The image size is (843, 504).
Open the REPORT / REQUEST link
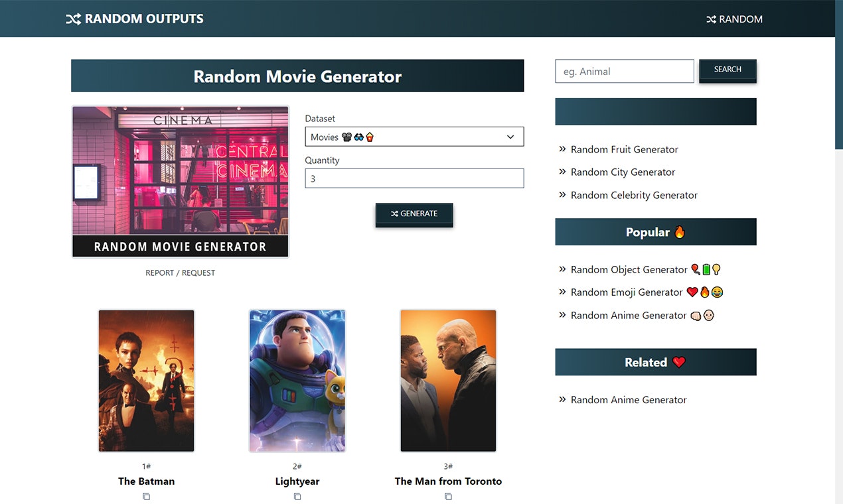[x=181, y=273]
